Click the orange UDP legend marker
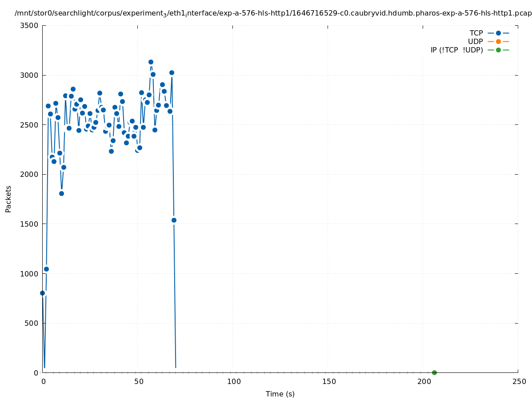 498,41
